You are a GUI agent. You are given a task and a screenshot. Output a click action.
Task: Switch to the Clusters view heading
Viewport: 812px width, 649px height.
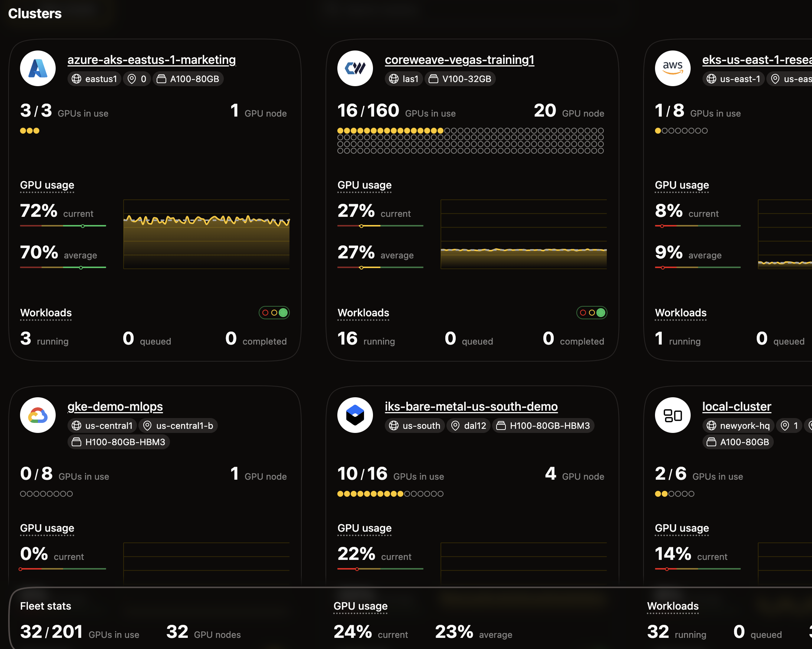pyautogui.click(x=35, y=14)
